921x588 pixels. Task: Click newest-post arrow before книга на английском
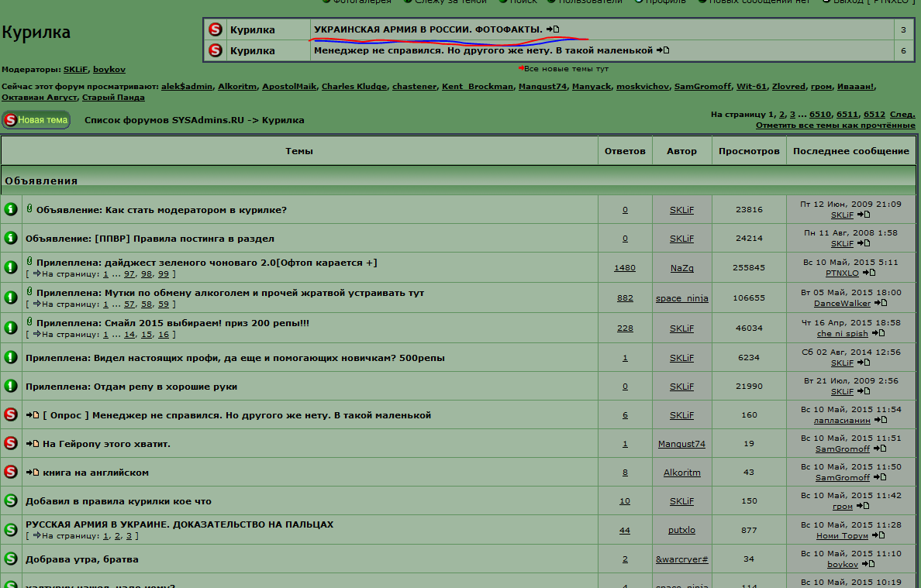[x=33, y=473]
